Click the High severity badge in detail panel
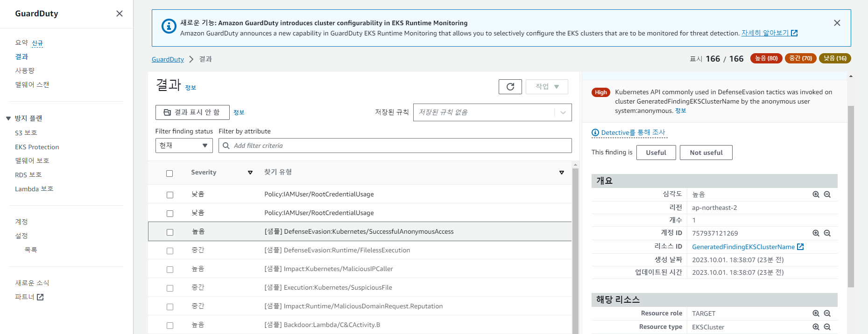This screenshot has height=334, width=868. [x=601, y=92]
